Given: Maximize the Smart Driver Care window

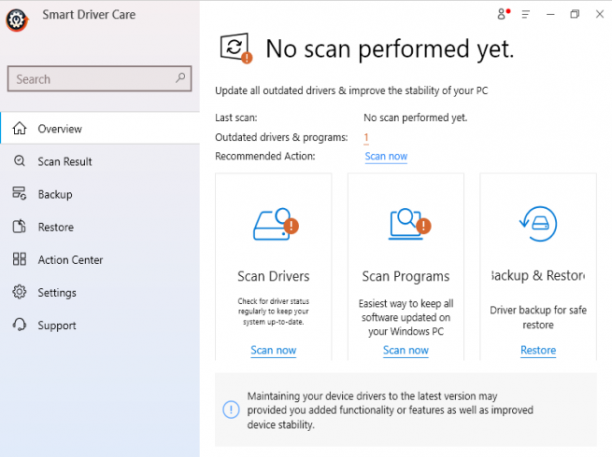Looking at the screenshot, I should click(x=575, y=14).
